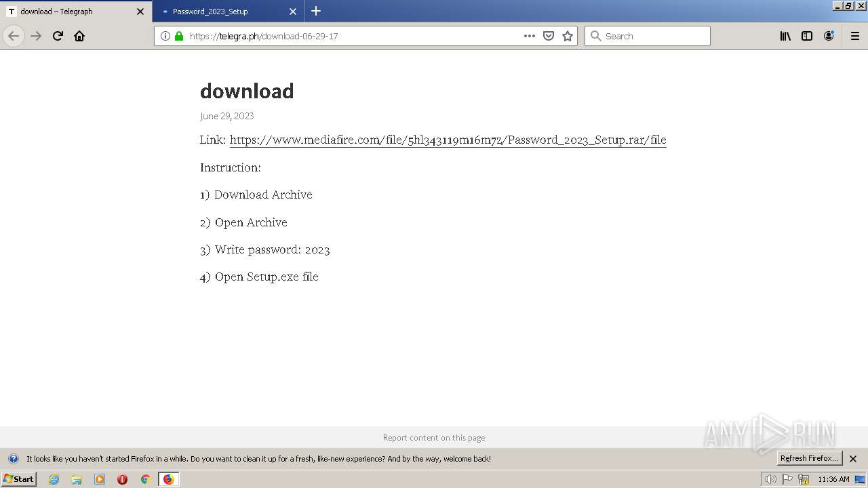Open page actions three-dot menu
The height and width of the screenshot is (488, 868).
point(530,36)
